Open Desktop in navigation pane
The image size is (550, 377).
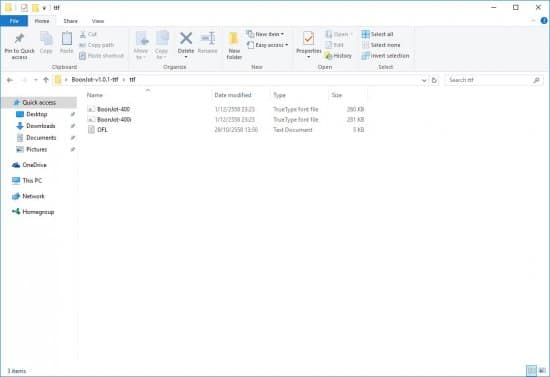click(x=36, y=114)
